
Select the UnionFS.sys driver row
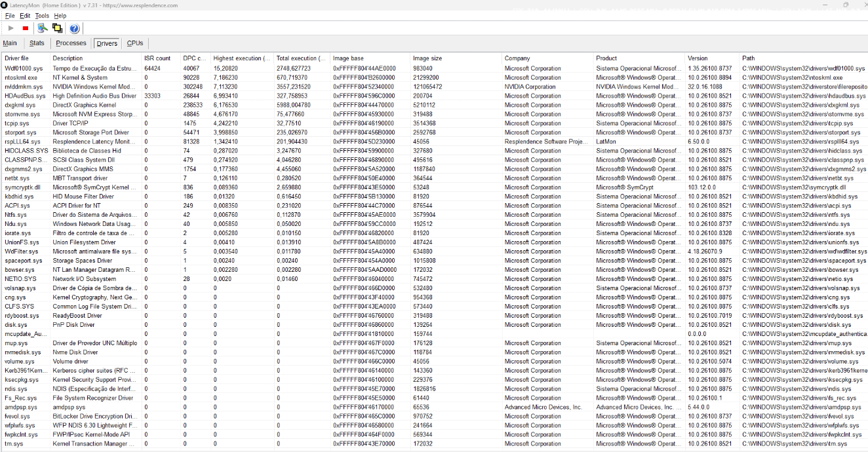click(x=434, y=242)
